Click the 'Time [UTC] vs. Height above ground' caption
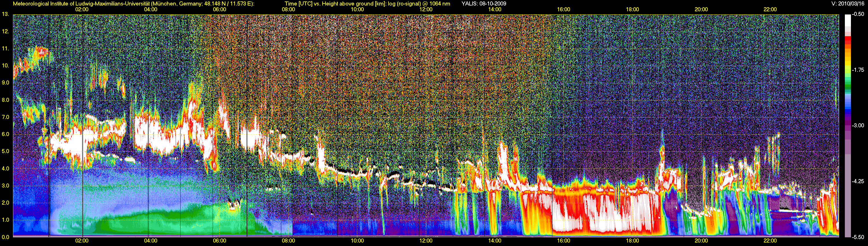Image resolution: width=868 pixels, height=246 pixels. coord(367,4)
